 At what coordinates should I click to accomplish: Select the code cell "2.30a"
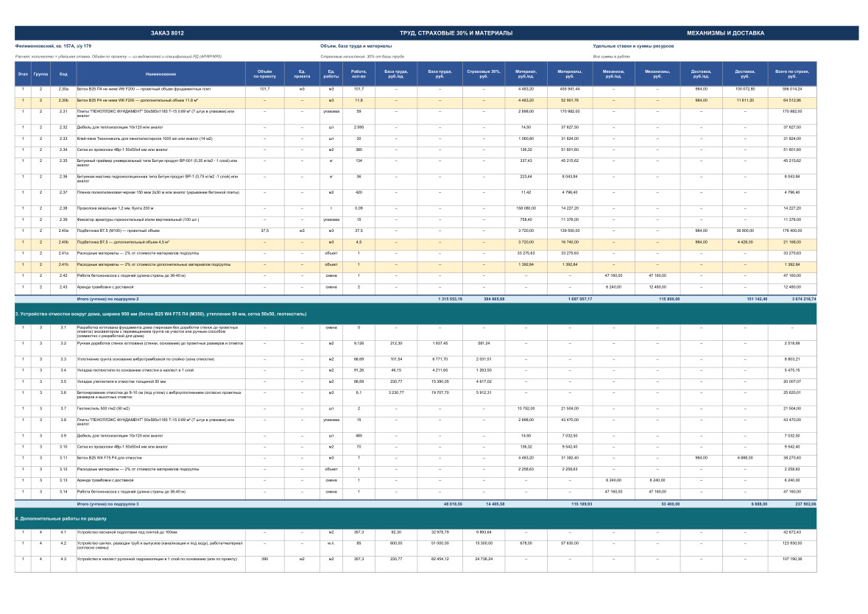[x=63, y=89]
